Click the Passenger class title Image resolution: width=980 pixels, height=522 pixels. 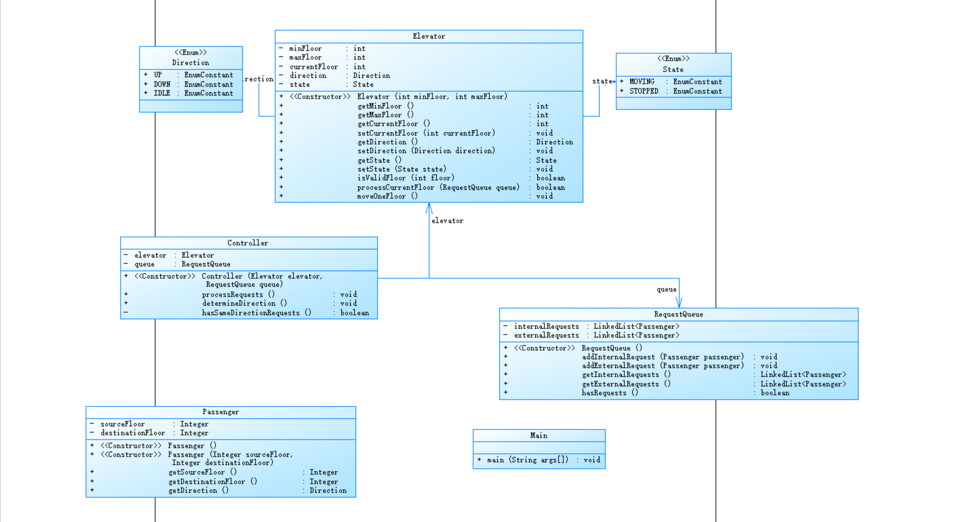[x=221, y=412]
